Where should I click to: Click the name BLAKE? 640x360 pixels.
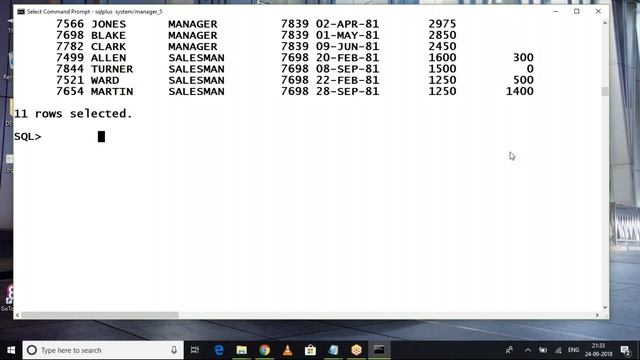pos(109,36)
